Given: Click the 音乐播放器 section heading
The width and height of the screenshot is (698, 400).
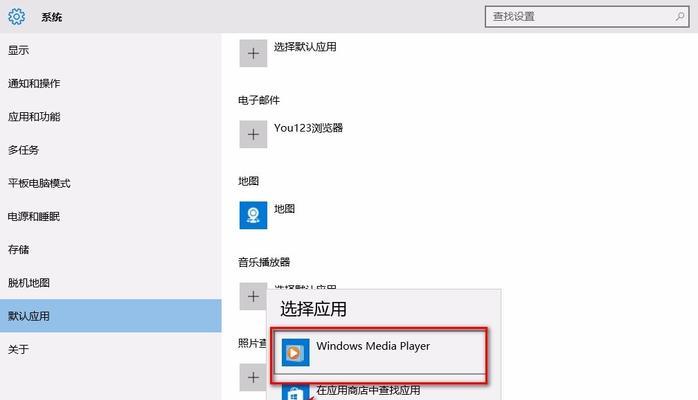Looking at the screenshot, I should 264,262.
